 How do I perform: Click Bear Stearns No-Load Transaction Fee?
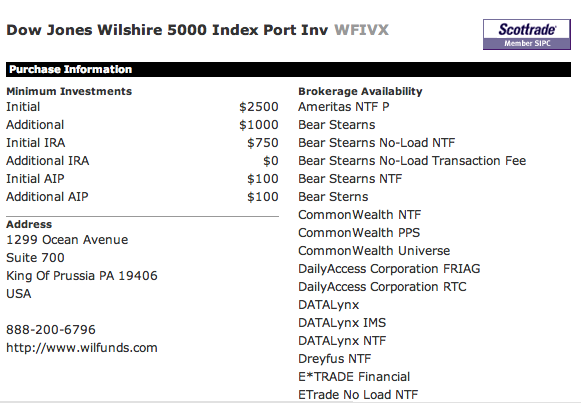click(x=412, y=161)
